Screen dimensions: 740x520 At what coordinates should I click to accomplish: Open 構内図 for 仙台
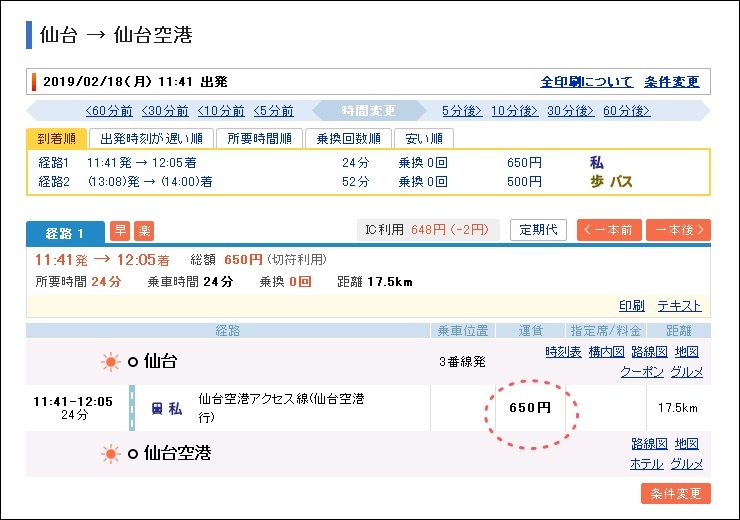coord(606,352)
